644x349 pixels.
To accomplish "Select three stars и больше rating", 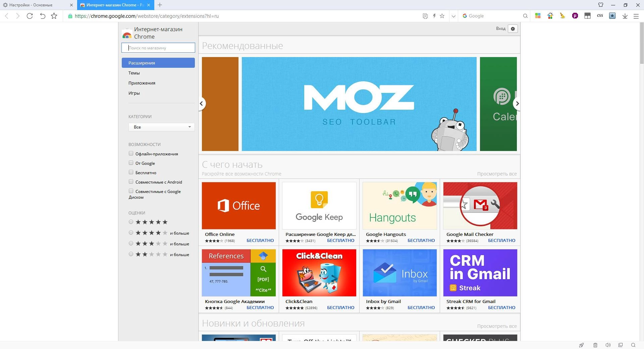I will click(x=131, y=243).
